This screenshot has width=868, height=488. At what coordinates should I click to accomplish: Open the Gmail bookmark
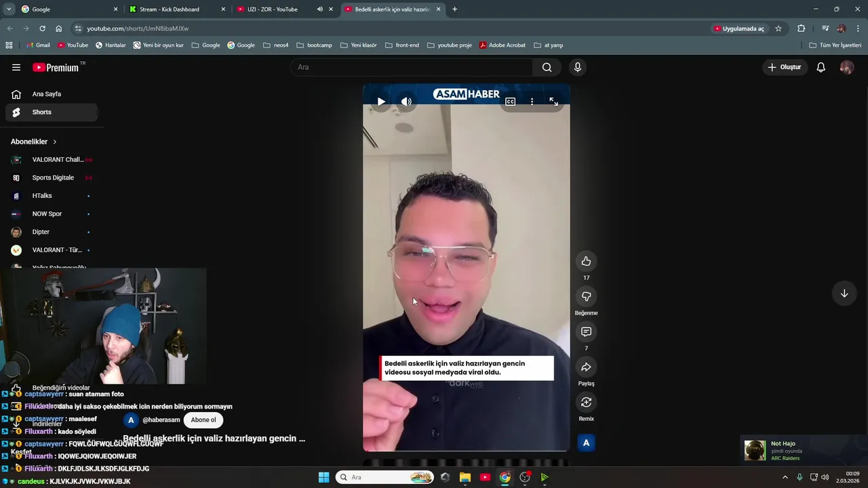pos(38,45)
